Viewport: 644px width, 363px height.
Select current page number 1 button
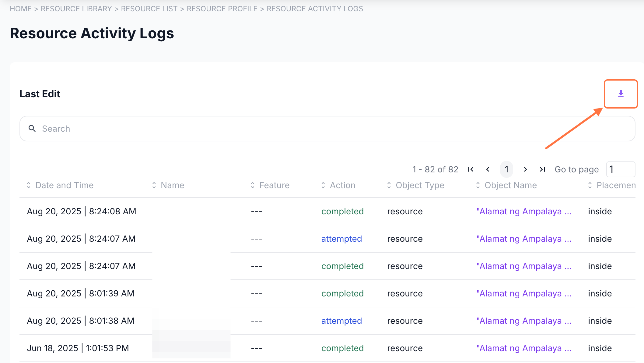(506, 169)
